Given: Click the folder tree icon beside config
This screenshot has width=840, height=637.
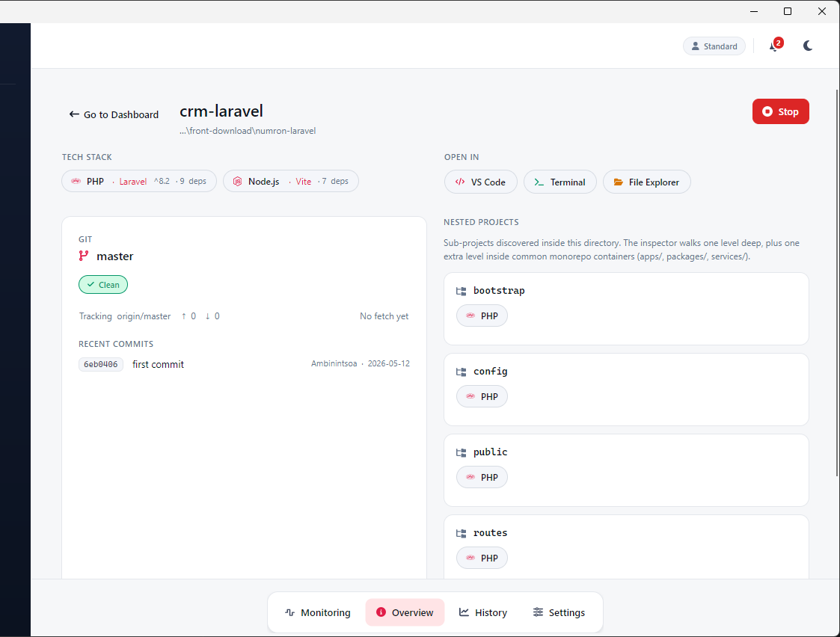Looking at the screenshot, I should [x=461, y=372].
